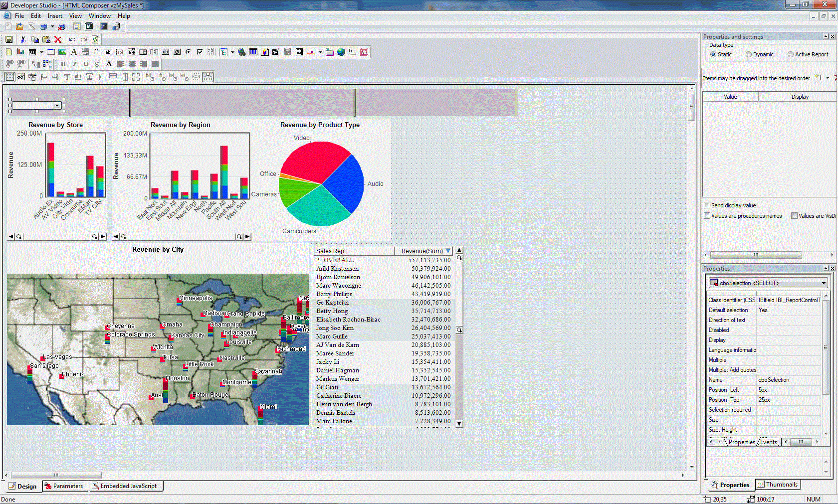838x504 pixels.
Task: Open the Insert menu
Action: coord(55,16)
